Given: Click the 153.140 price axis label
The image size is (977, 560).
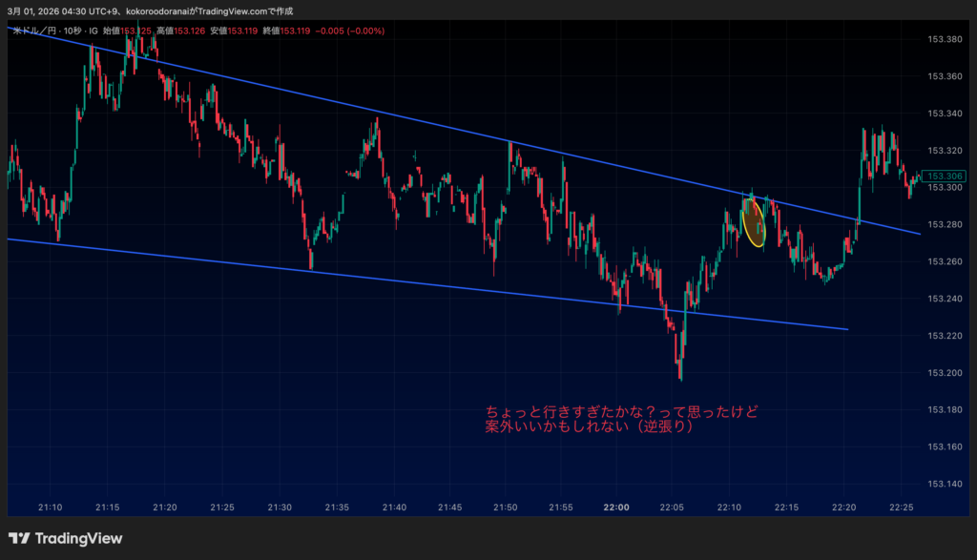Looking at the screenshot, I should coord(944,484).
